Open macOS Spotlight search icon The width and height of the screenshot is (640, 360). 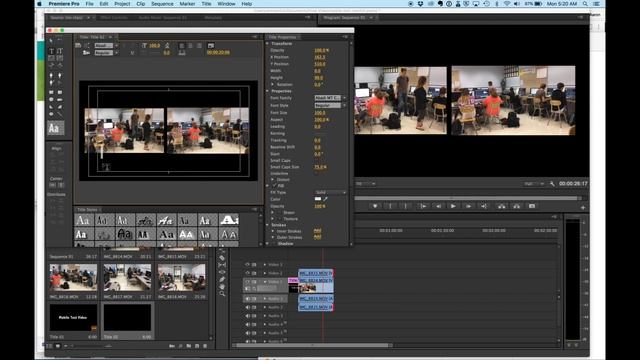[585, 4]
